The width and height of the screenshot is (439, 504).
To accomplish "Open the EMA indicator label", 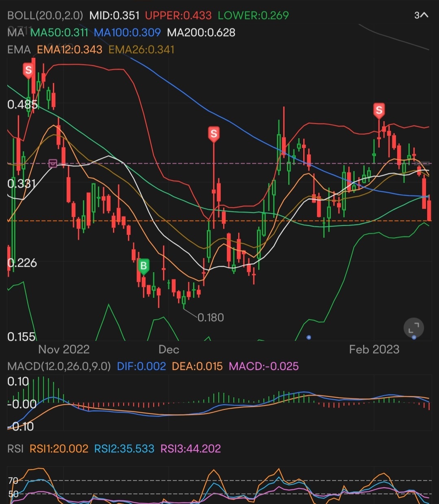I will coord(19,50).
